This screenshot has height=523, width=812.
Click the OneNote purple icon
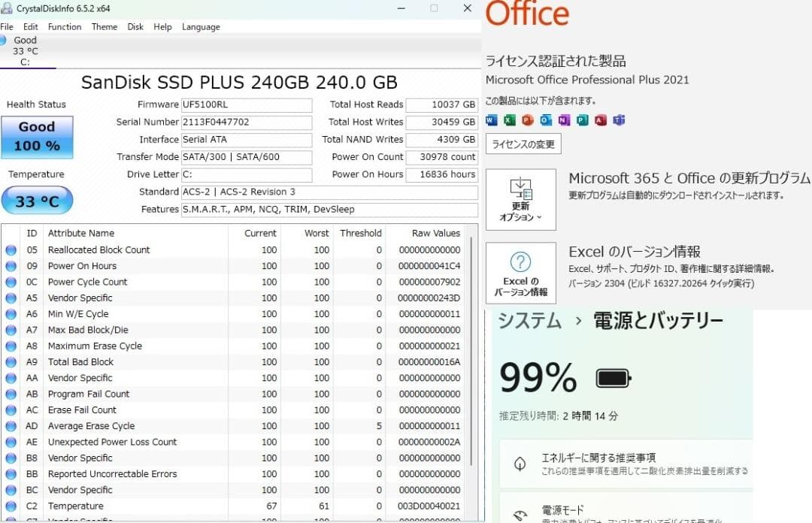[562, 120]
